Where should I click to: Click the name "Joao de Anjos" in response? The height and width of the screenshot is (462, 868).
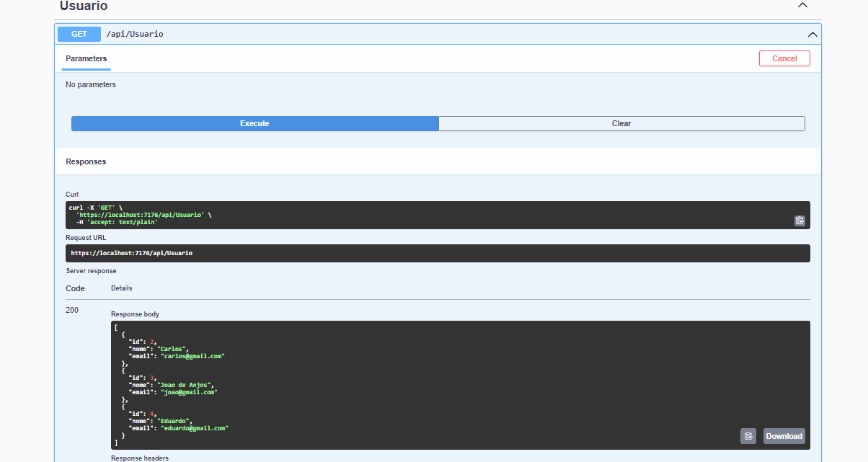185,385
